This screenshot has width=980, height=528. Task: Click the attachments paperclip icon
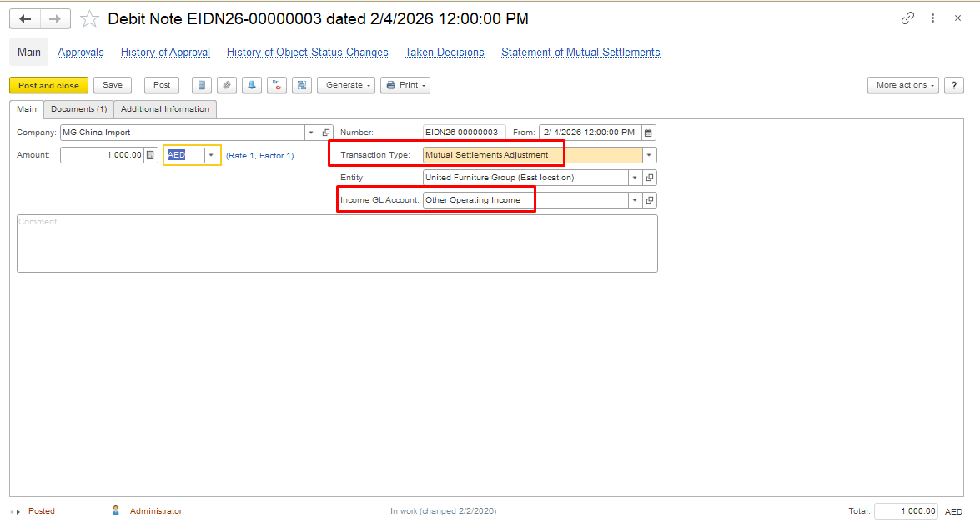click(226, 85)
